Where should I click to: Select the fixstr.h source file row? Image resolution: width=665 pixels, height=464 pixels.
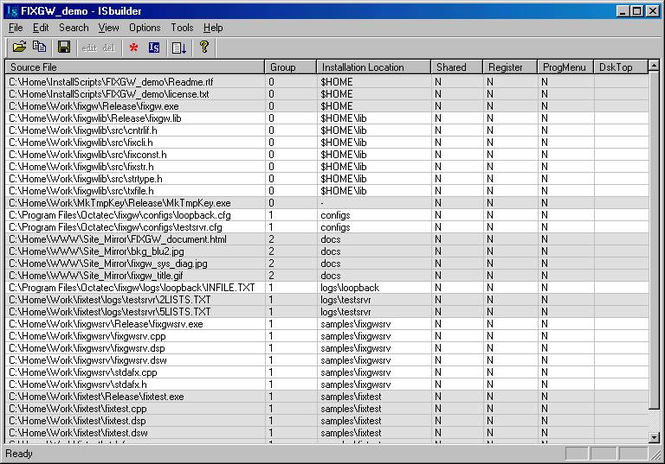tap(327, 166)
